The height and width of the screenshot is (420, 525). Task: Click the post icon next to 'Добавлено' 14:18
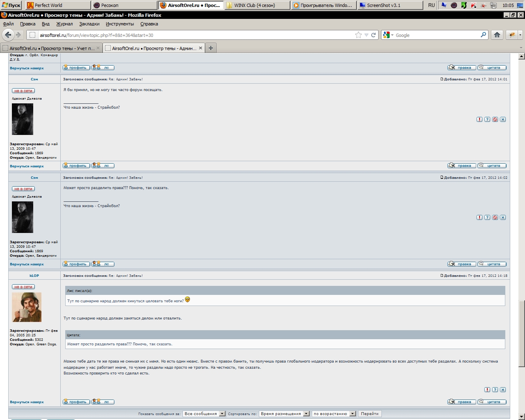click(x=442, y=276)
